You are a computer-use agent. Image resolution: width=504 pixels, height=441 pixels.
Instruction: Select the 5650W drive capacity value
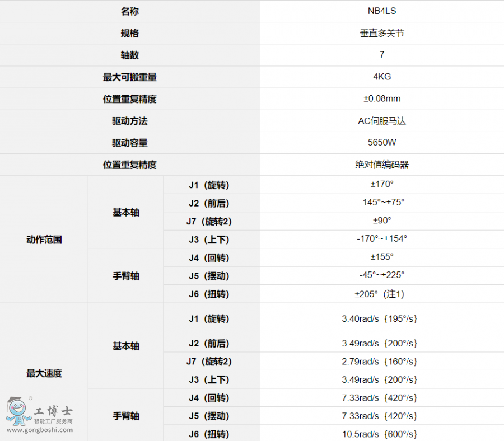tap(381, 142)
